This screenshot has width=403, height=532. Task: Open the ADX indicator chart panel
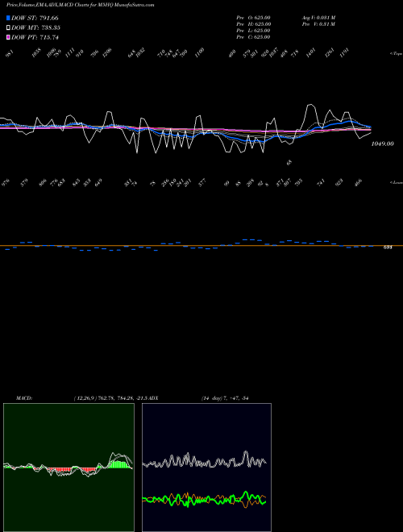click(206, 468)
